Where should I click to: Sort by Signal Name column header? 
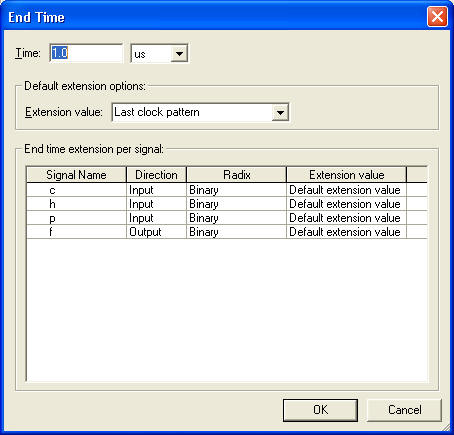[x=76, y=175]
